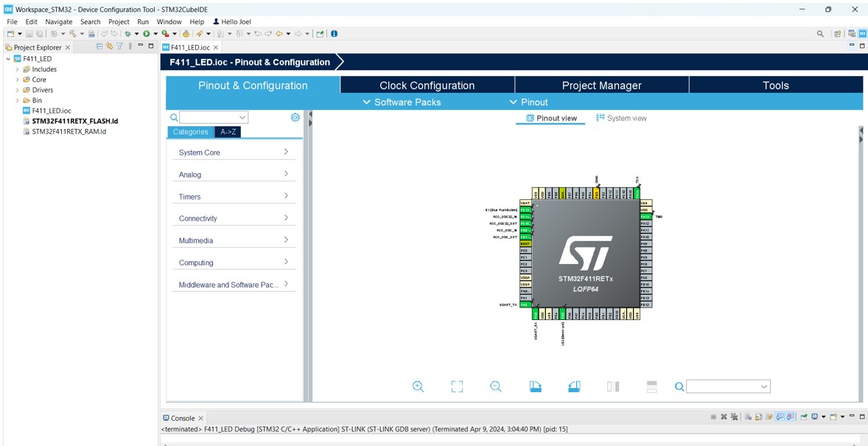The width and height of the screenshot is (868, 446).
Task: Select the Tools tab
Action: (x=776, y=86)
